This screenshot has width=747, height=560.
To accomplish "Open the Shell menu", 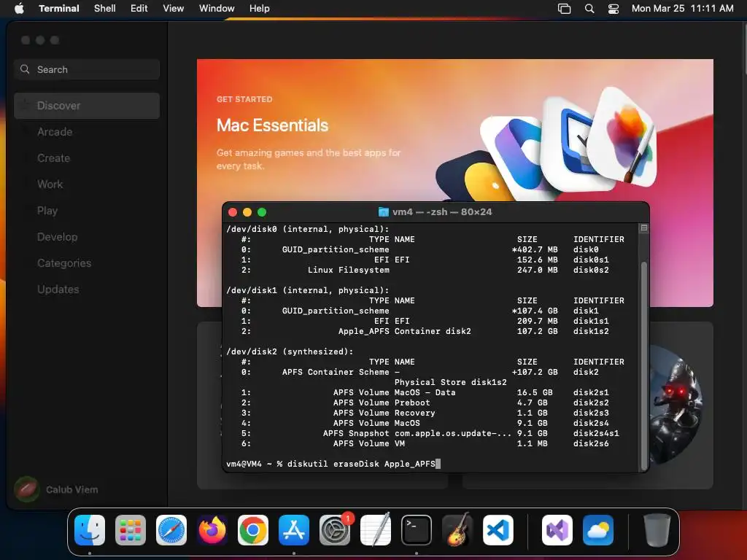I will pos(105,8).
